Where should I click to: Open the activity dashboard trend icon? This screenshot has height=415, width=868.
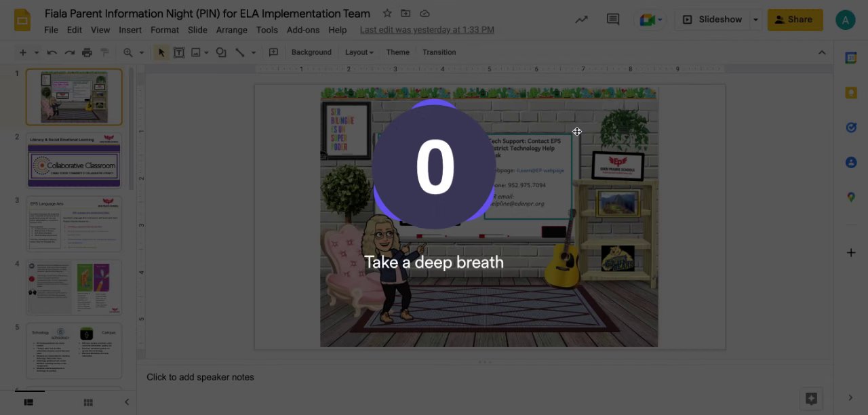pos(581,20)
